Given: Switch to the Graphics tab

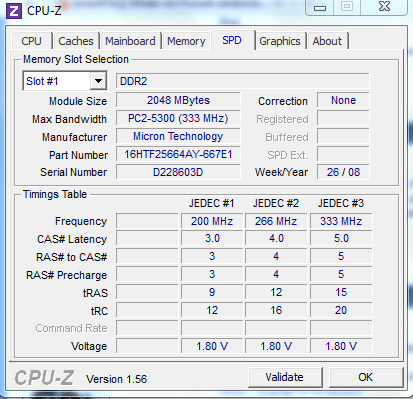Looking at the screenshot, I should click(x=280, y=41).
